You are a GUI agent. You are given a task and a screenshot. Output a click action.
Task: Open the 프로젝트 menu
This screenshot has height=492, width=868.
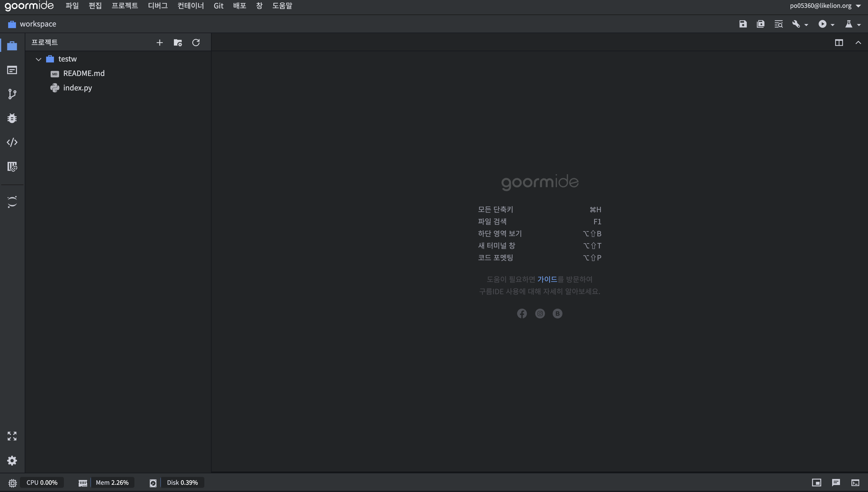point(125,6)
